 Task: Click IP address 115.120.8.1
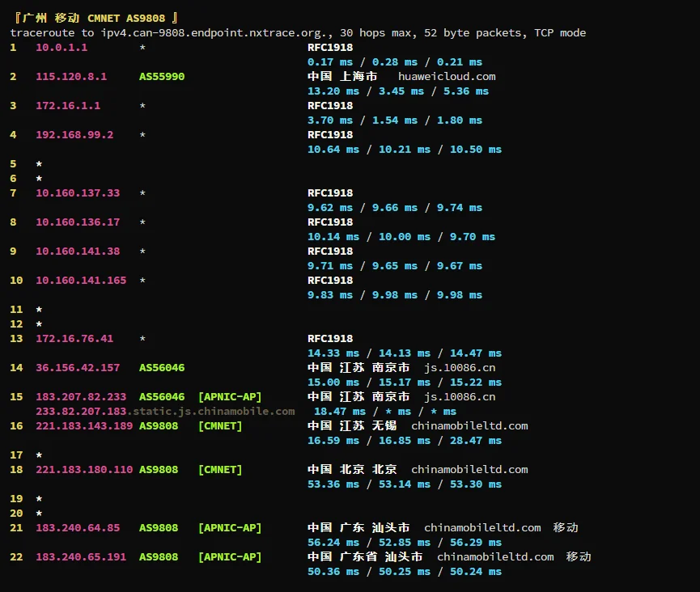pos(71,76)
